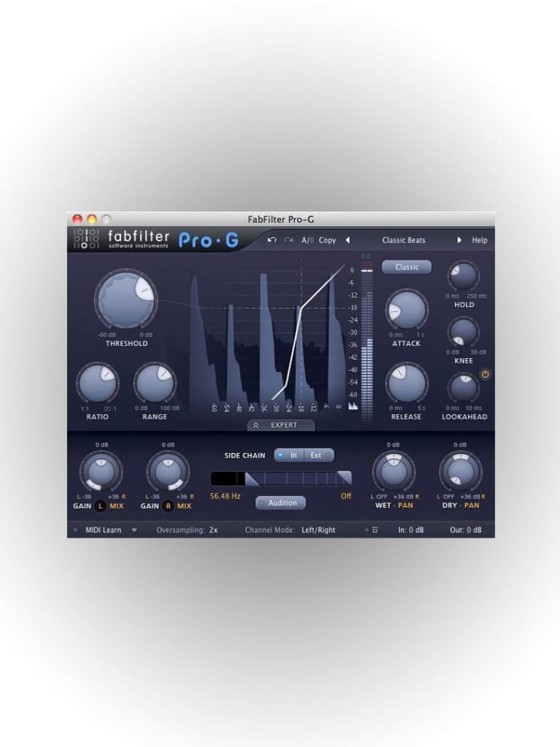This screenshot has width=560, height=747.
Task: Select side chain Ext option
Action: [319, 455]
